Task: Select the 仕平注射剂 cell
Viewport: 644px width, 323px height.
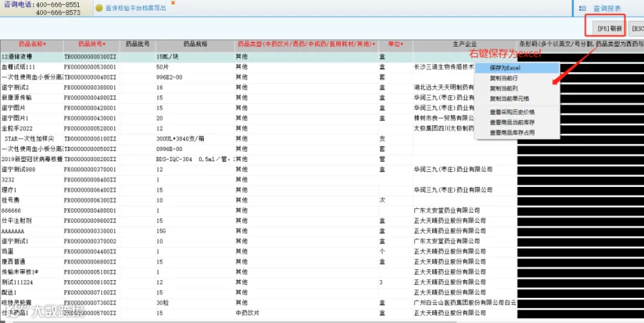Action: [x=31, y=221]
